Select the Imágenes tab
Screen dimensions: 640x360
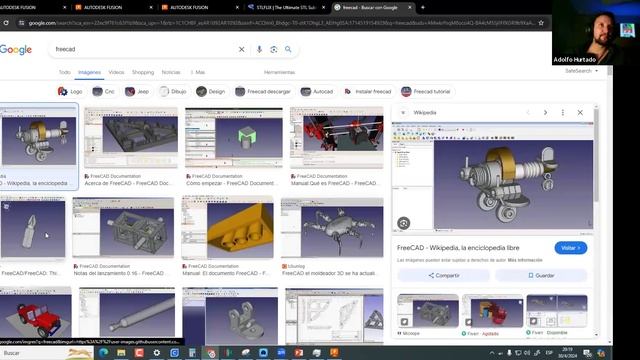pyautogui.click(x=89, y=72)
